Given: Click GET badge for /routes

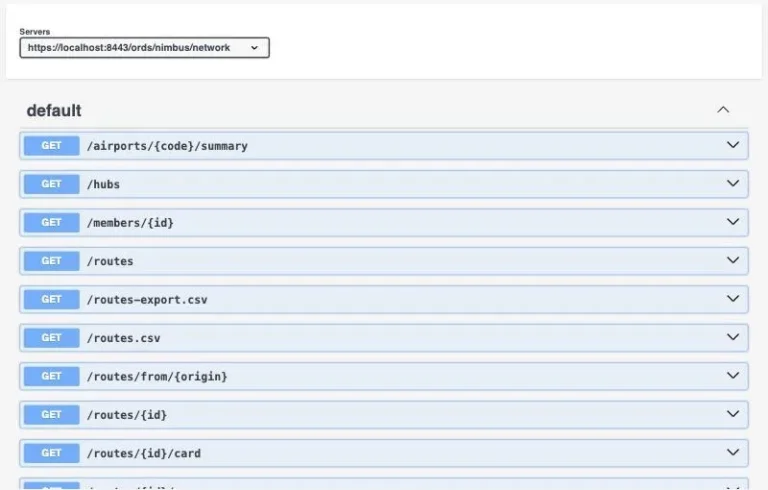Looking at the screenshot, I should coord(51,261).
